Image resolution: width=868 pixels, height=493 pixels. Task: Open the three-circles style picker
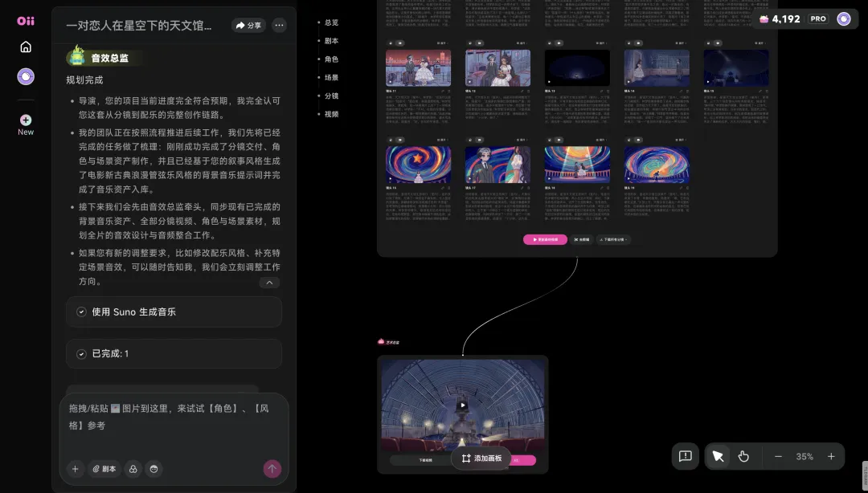133,469
